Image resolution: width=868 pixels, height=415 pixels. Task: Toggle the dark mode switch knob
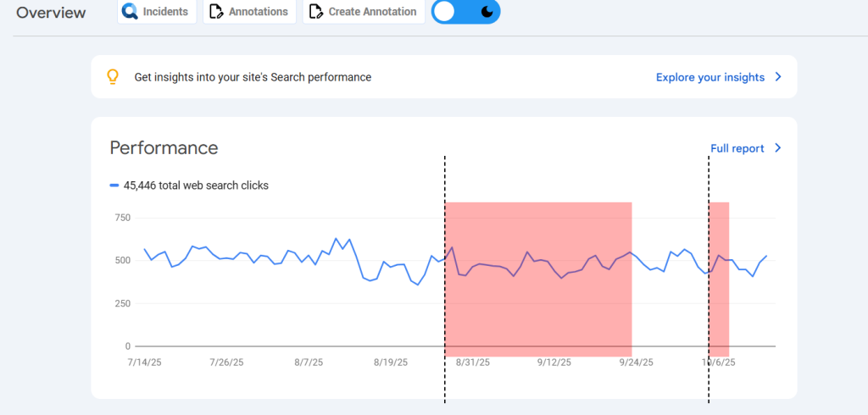[446, 12]
